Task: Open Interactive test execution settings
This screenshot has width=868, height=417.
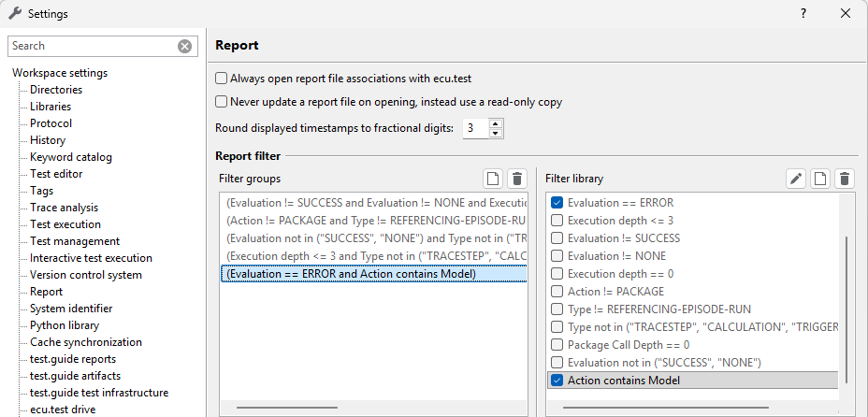Action: pos(91,258)
